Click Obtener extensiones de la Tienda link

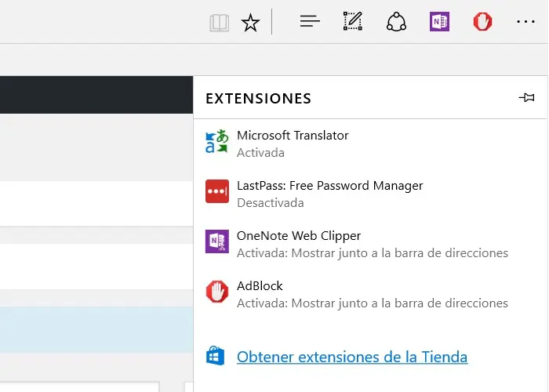[352, 357]
